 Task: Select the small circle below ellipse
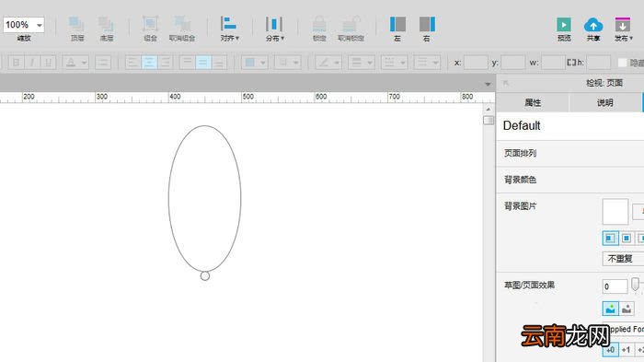point(205,276)
